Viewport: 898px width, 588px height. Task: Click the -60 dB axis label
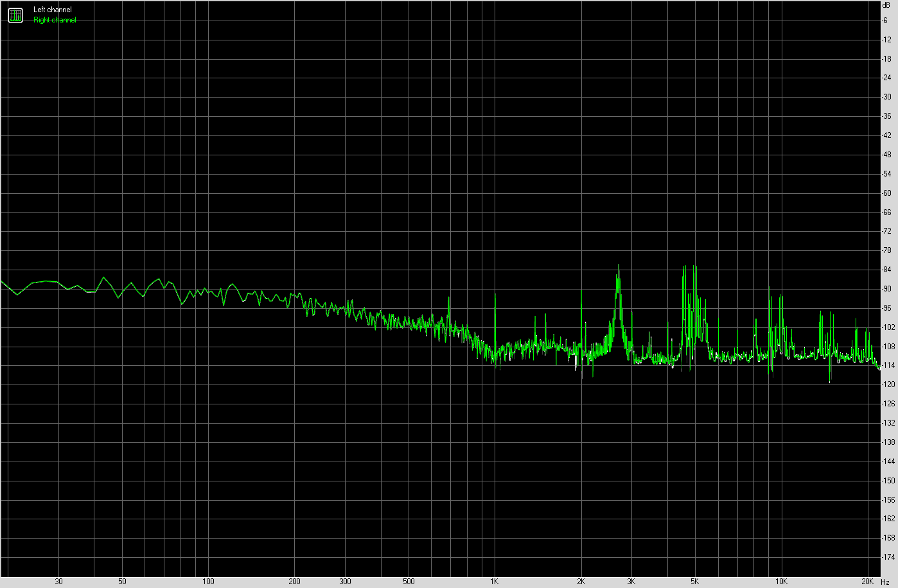pyautogui.click(x=886, y=193)
